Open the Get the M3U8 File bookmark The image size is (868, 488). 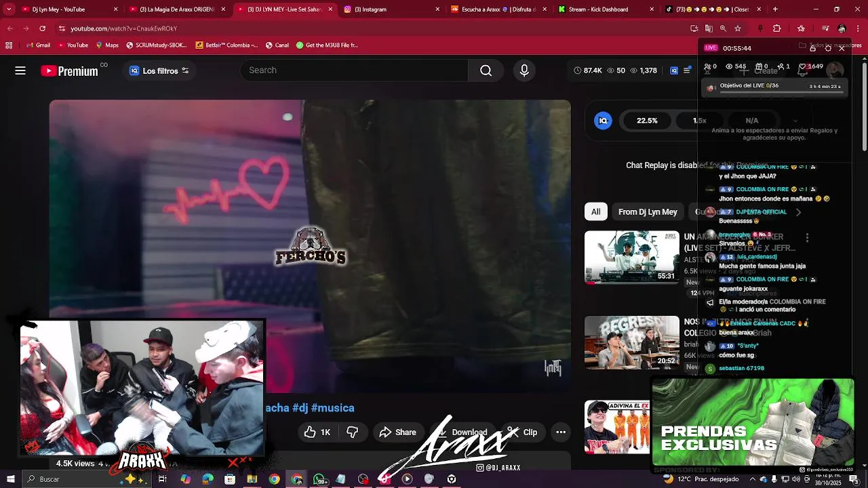point(327,45)
